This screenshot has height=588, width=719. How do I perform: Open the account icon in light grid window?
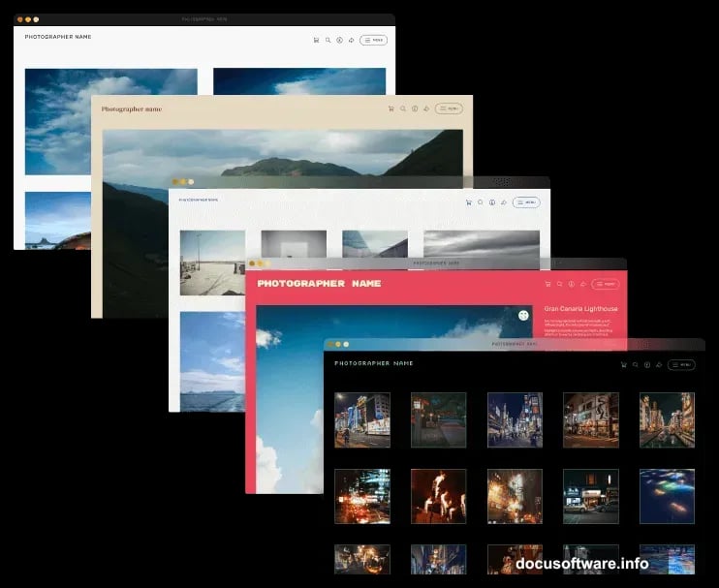coord(492,202)
